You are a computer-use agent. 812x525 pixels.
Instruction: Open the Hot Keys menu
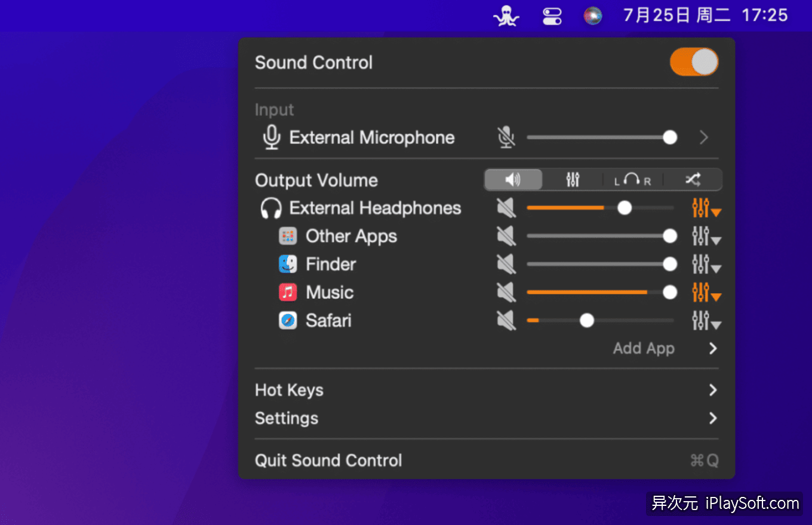coord(289,389)
